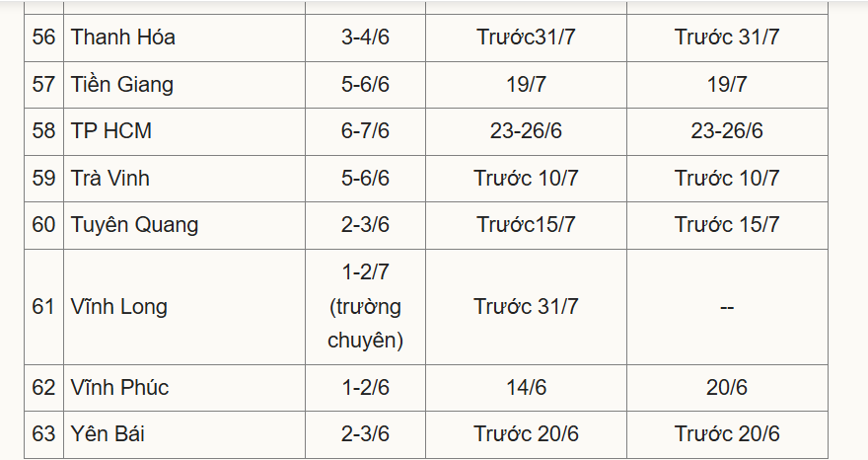The height and width of the screenshot is (460, 868).
Task: Click the 3-4/6 exam date cell
Action: click(365, 38)
